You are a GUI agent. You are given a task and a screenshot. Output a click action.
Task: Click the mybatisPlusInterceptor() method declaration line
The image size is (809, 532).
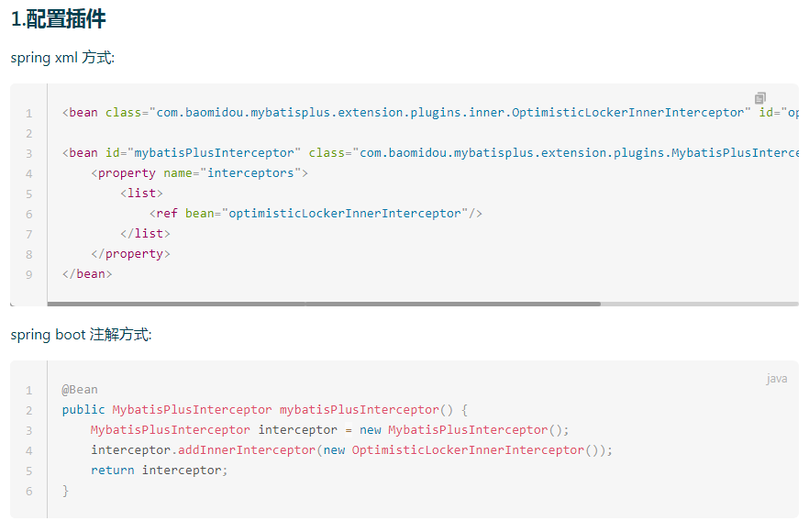265,410
